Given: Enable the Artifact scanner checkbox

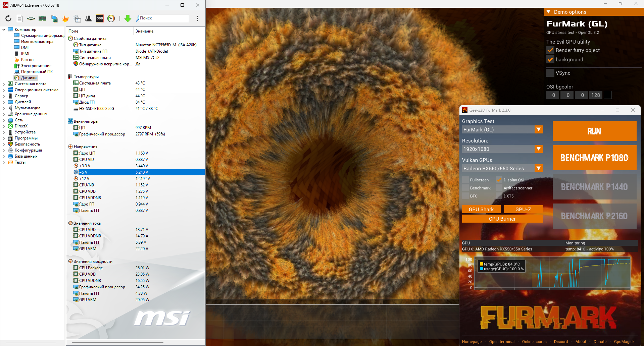Looking at the screenshot, I should tap(499, 188).
